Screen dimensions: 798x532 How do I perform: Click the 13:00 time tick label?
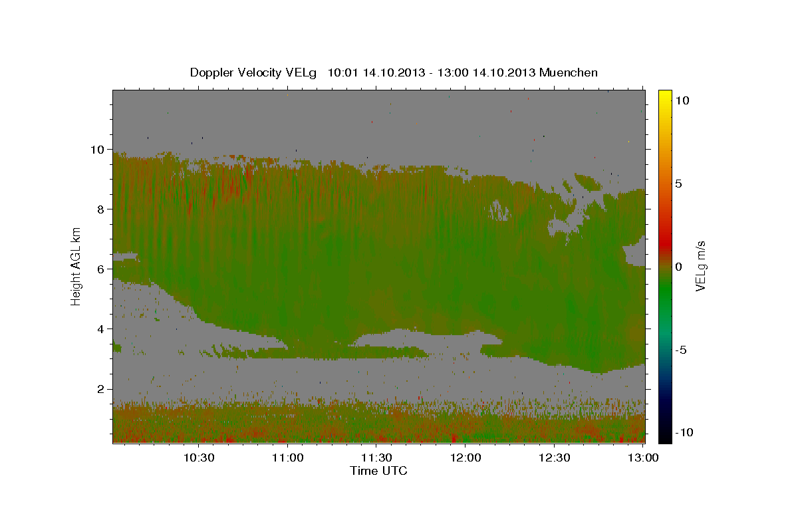[644, 458]
